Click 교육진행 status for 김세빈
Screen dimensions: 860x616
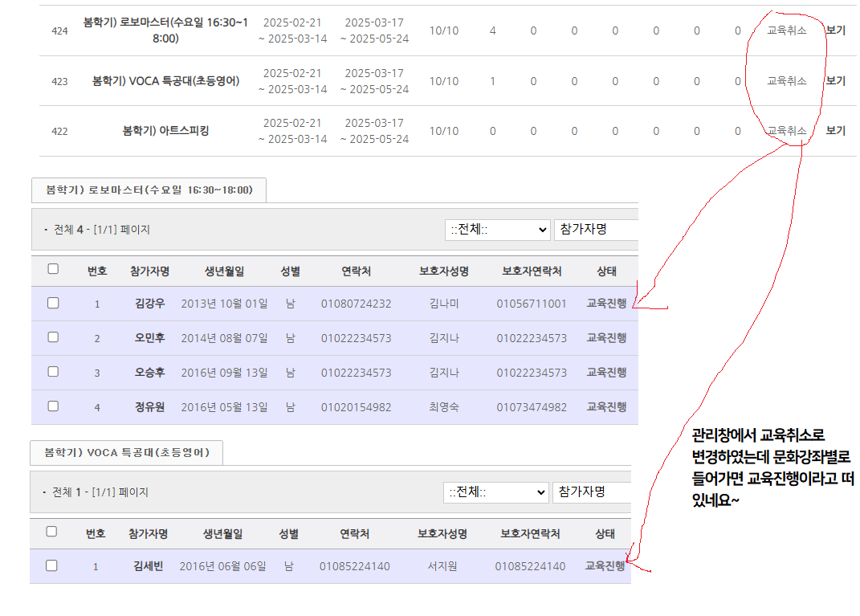(605, 566)
